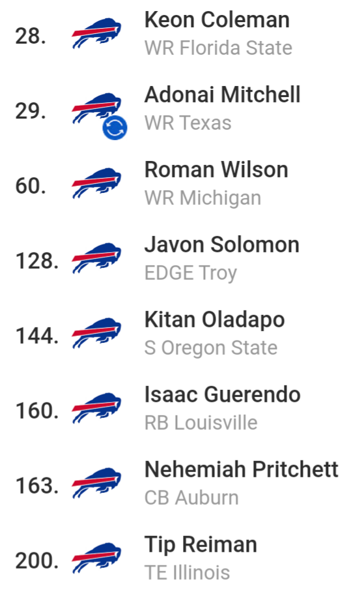Click Nehemiah Pritchett's name
Viewport: 364px width, 594px height.
(242, 469)
